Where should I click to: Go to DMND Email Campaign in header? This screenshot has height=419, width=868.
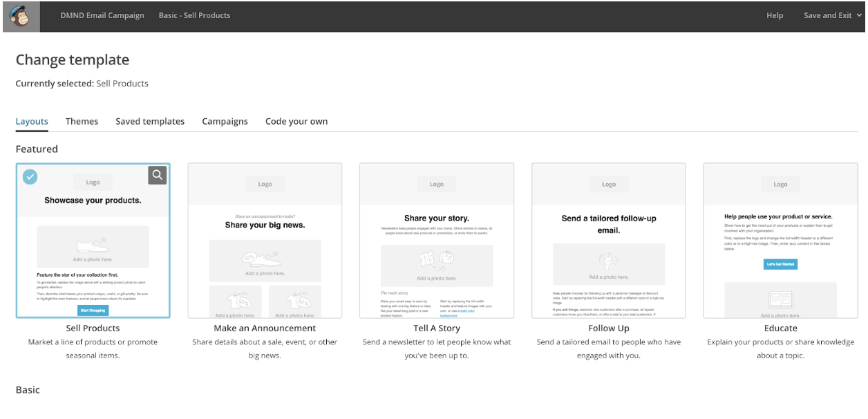pyautogui.click(x=102, y=15)
